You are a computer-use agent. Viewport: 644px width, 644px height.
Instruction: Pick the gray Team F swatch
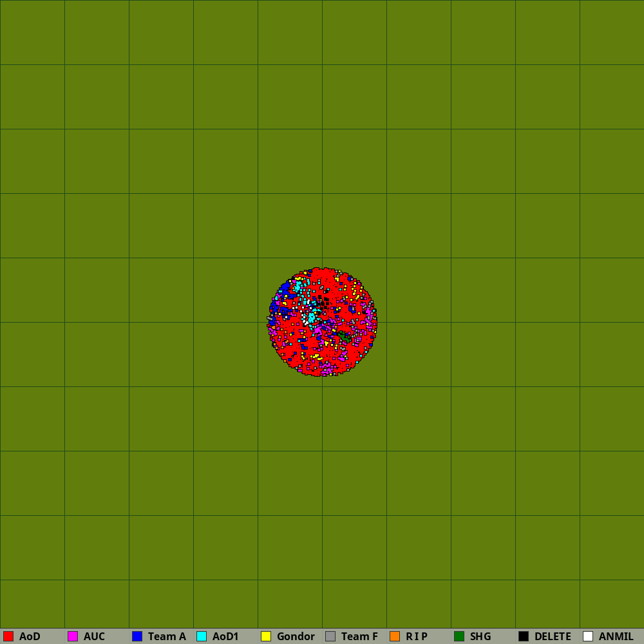[x=330, y=636]
